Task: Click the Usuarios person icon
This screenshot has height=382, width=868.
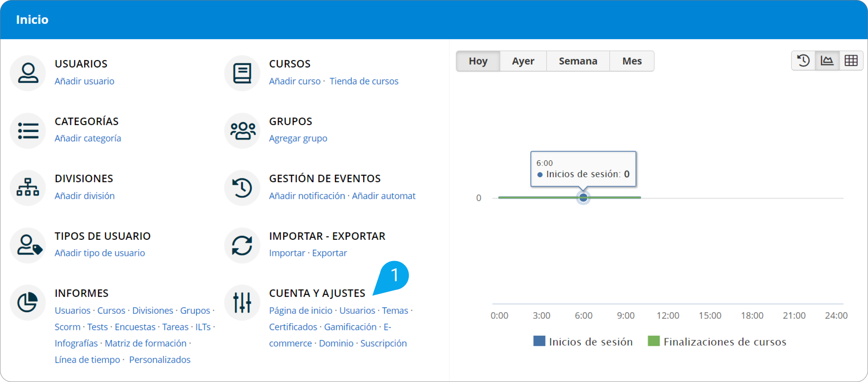Action: [x=28, y=73]
